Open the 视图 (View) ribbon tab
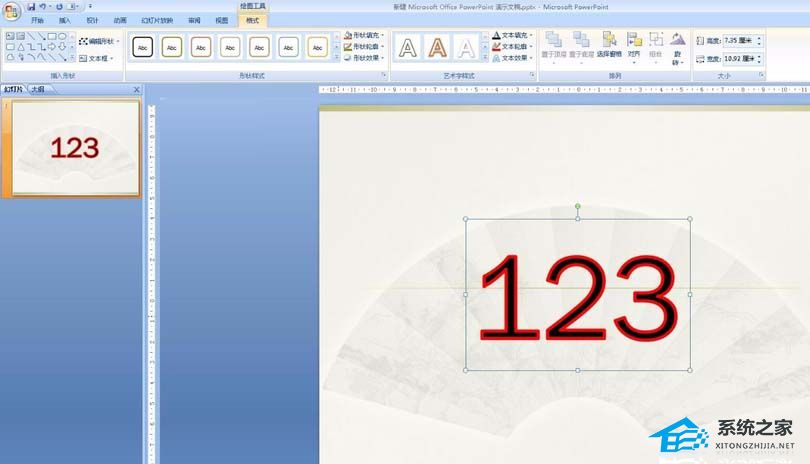Viewport: 810px width, 464px height. point(222,21)
